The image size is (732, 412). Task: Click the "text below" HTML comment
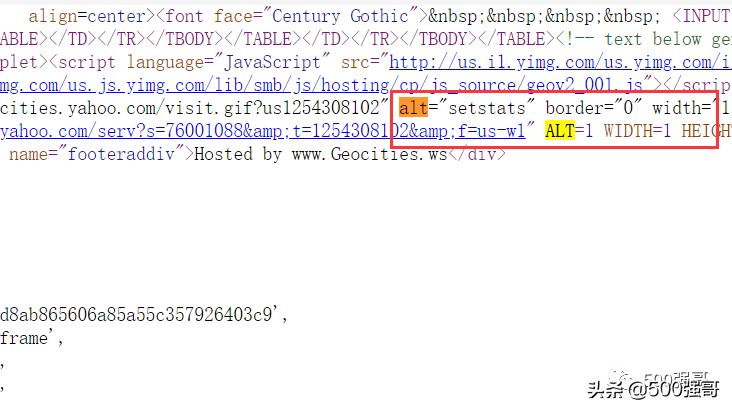click(x=644, y=39)
